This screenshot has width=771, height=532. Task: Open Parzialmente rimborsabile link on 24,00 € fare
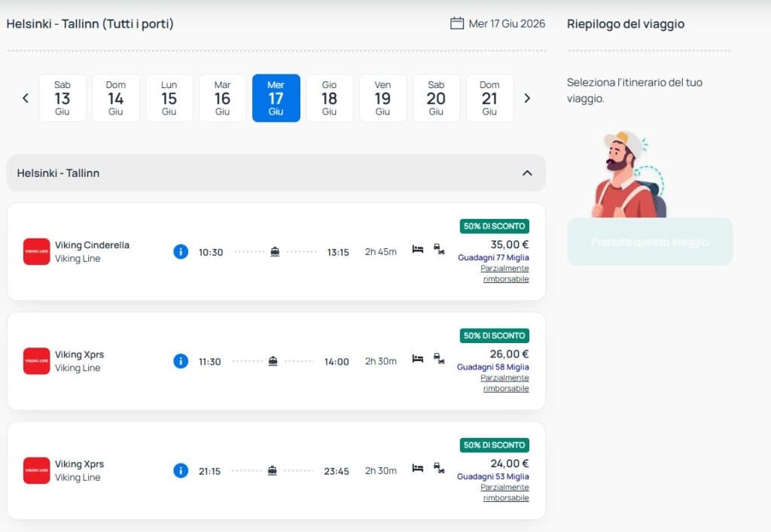pos(505,493)
